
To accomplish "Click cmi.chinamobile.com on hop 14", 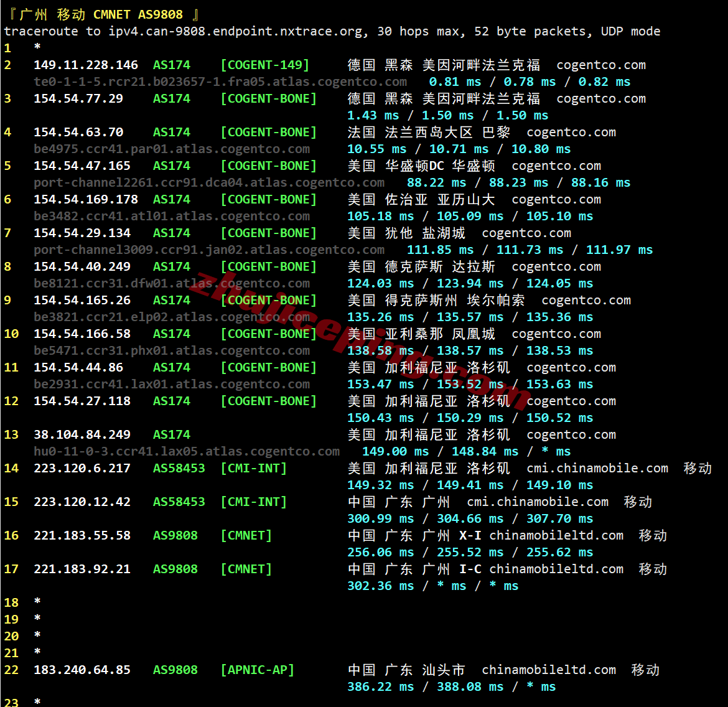I will [597, 468].
